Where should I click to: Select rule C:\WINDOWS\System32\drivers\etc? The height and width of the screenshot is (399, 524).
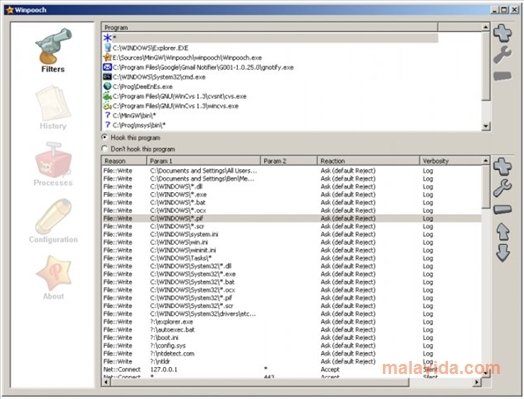(291, 314)
